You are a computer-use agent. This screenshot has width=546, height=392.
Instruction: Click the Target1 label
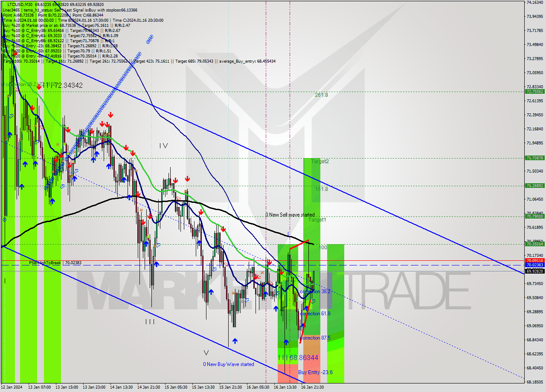[317, 220]
